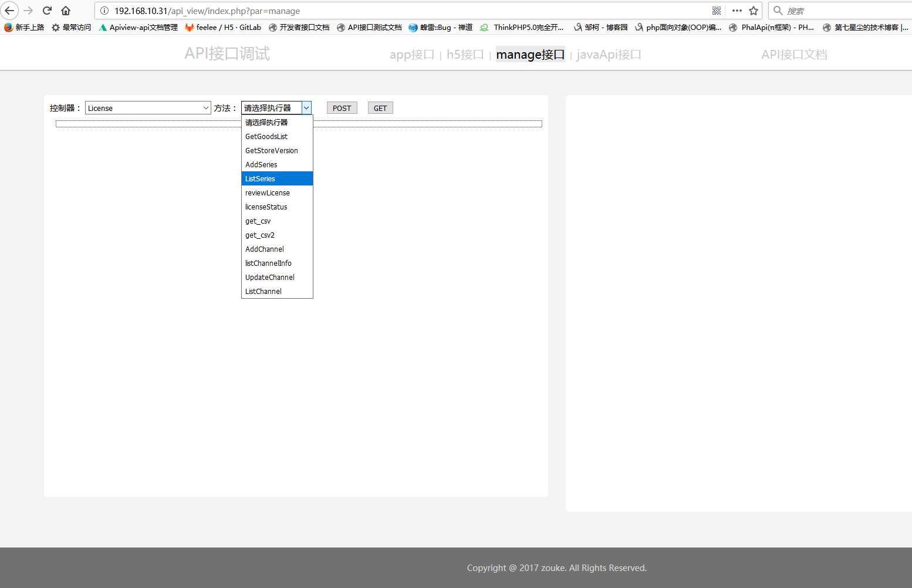This screenshot has width=912, height=588.
Task: Open the Apiview-api文档管理 bookmark
Action: [139, 27]
